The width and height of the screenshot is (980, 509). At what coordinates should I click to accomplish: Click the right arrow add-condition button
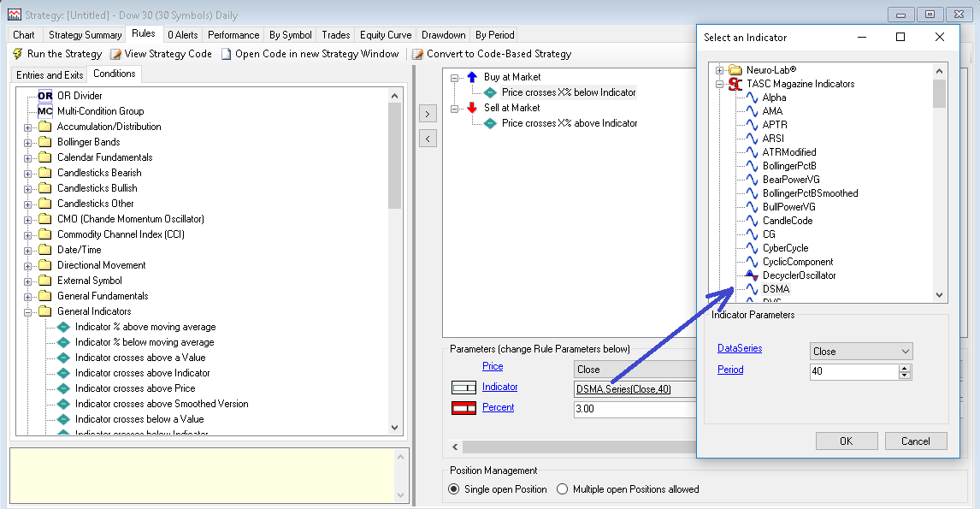[428, 114]
